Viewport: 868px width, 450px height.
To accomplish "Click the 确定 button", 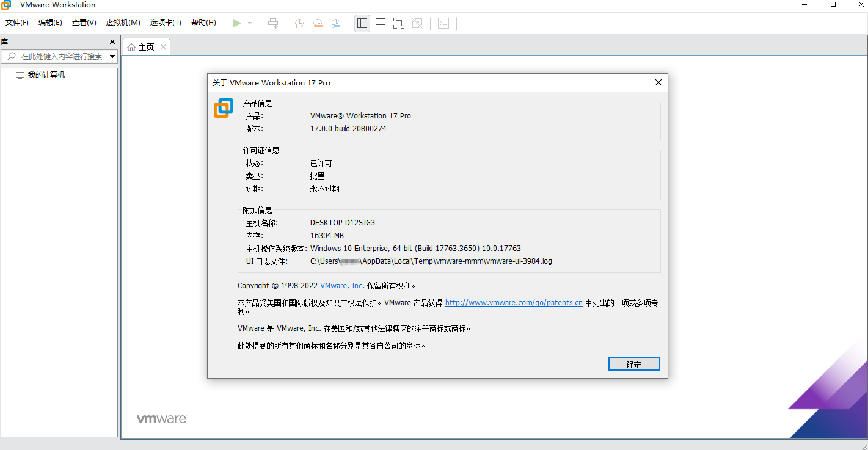I will pyautogui.click(x=634, y=365).
